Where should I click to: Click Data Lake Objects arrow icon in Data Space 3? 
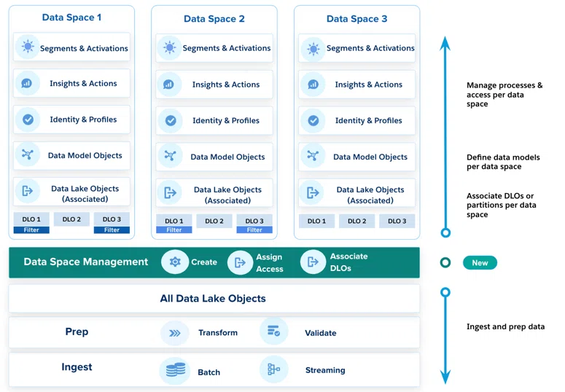(x=313, y=192)
